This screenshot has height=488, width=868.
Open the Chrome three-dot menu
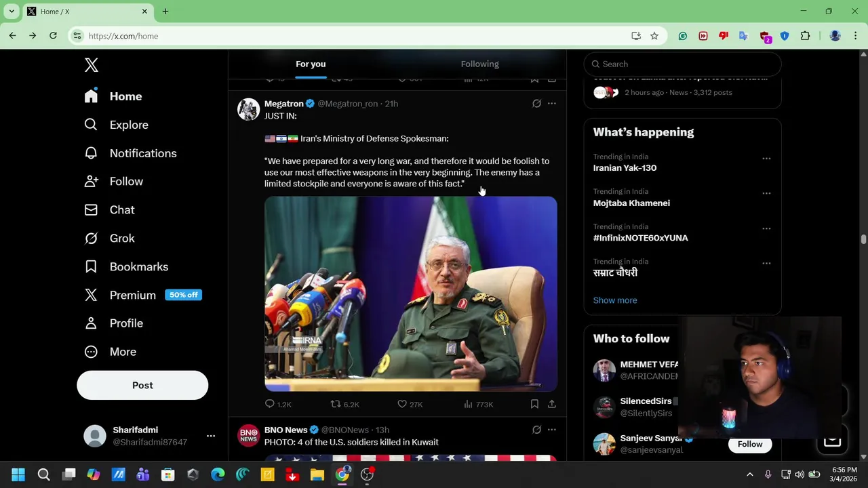tap(855, 36)
